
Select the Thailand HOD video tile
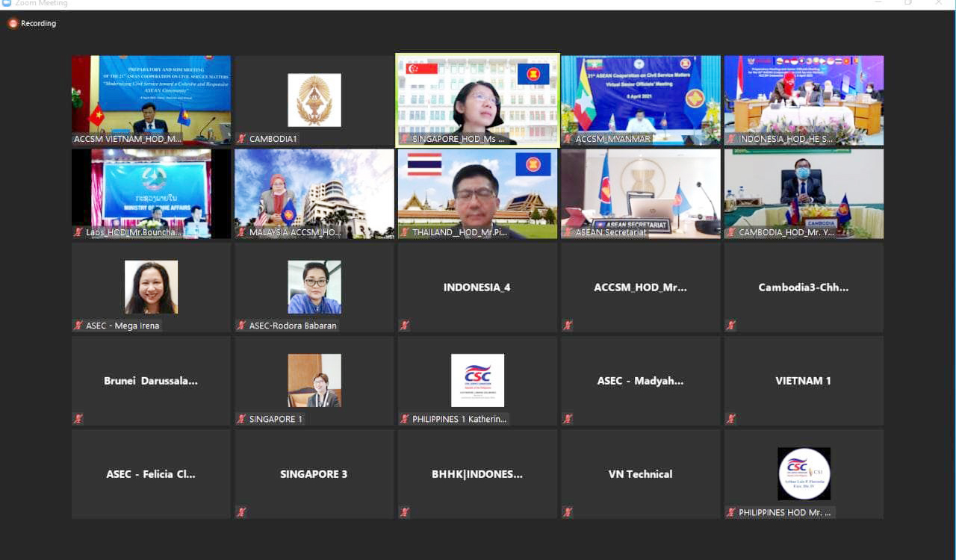(x=477, y=193)
